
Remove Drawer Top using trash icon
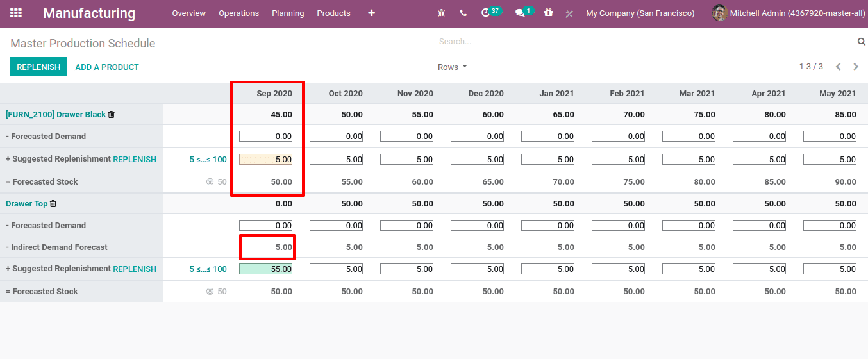click(53, 204)
